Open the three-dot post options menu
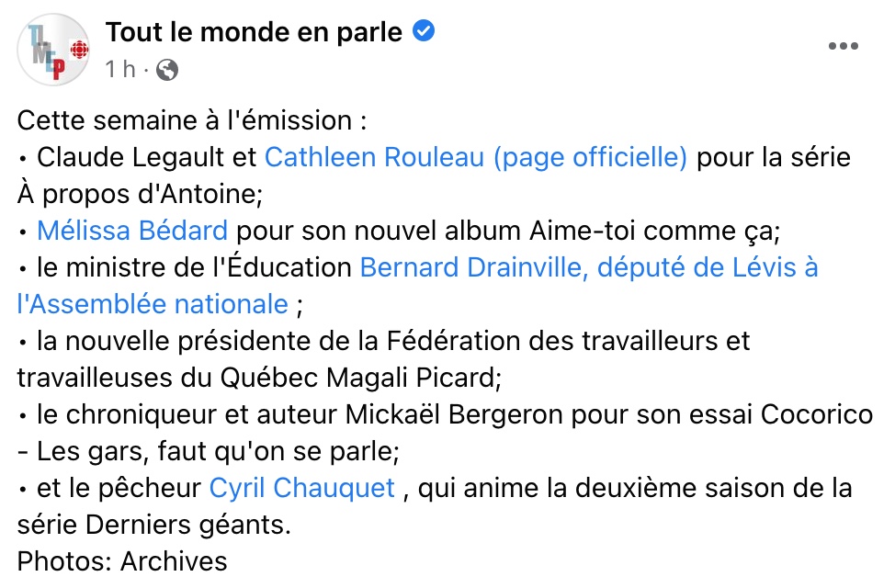 tap(843, 46)
